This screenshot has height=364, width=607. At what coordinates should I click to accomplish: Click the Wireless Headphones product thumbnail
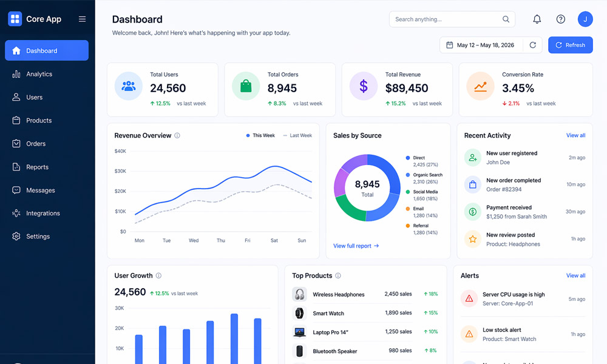click(299, 294)
